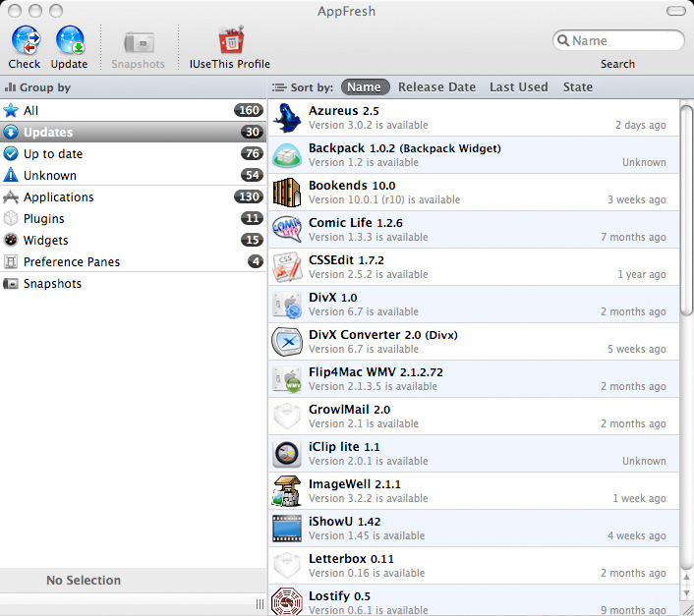Click the iShowU filmstrip icon

287,528
